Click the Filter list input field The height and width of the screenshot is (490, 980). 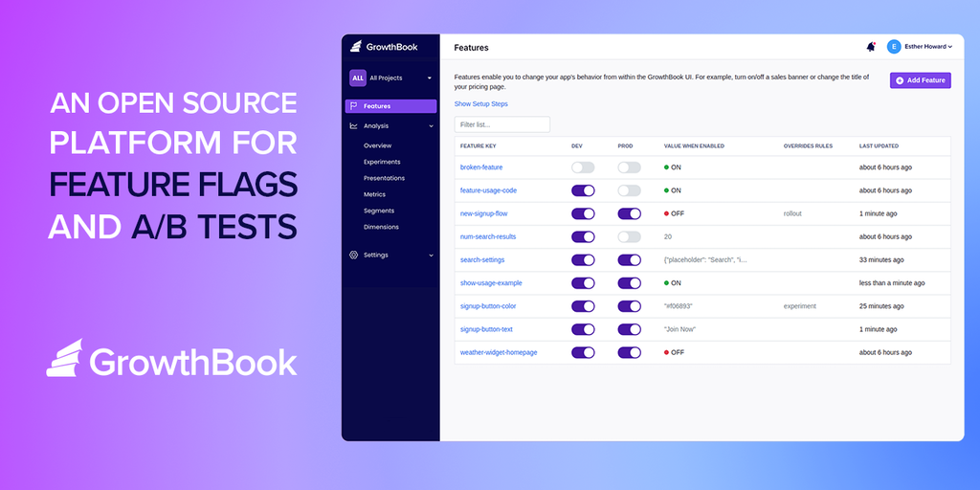pyautogui.click(x=502, y=124)
